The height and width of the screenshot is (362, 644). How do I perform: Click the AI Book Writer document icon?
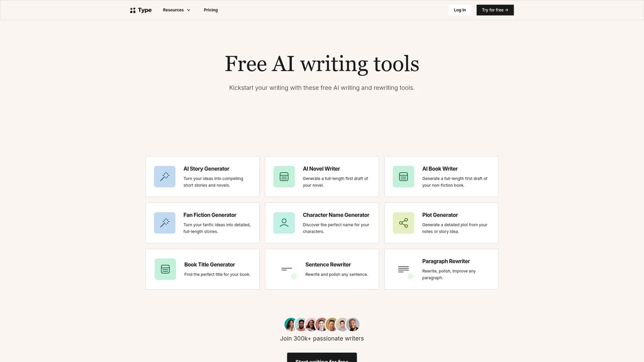tap(403, 176)
